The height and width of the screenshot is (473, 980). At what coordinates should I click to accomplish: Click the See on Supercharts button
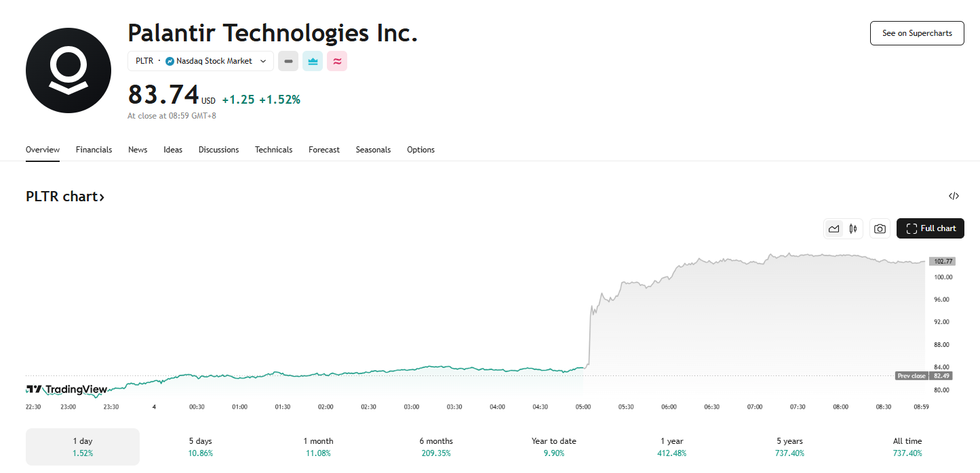tap(917, 33)
